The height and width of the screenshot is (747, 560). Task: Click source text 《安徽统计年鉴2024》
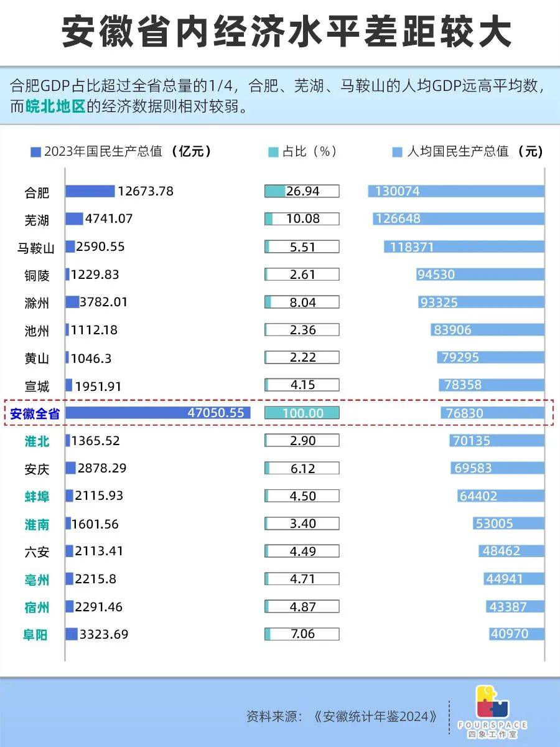375,716
